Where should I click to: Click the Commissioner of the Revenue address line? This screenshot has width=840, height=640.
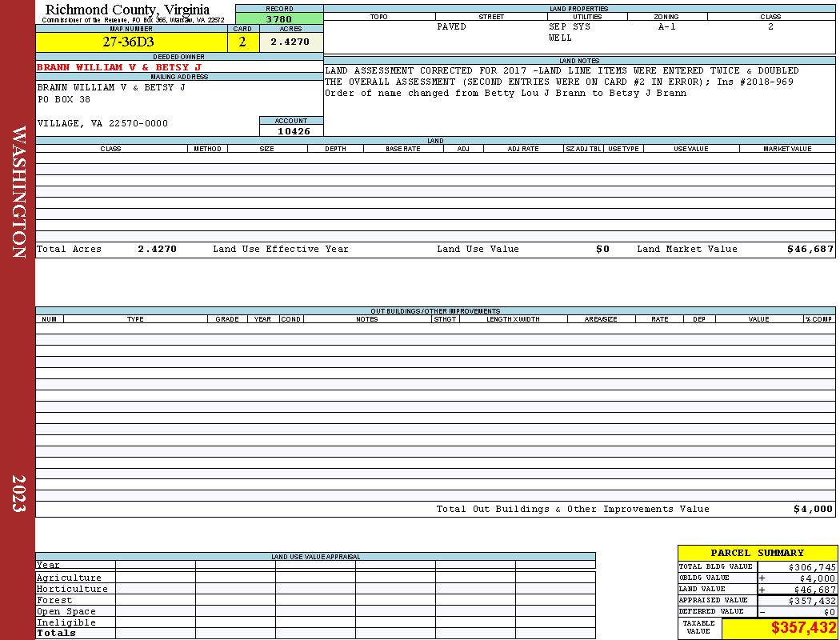pyautogui.click(x=133, y=20)
